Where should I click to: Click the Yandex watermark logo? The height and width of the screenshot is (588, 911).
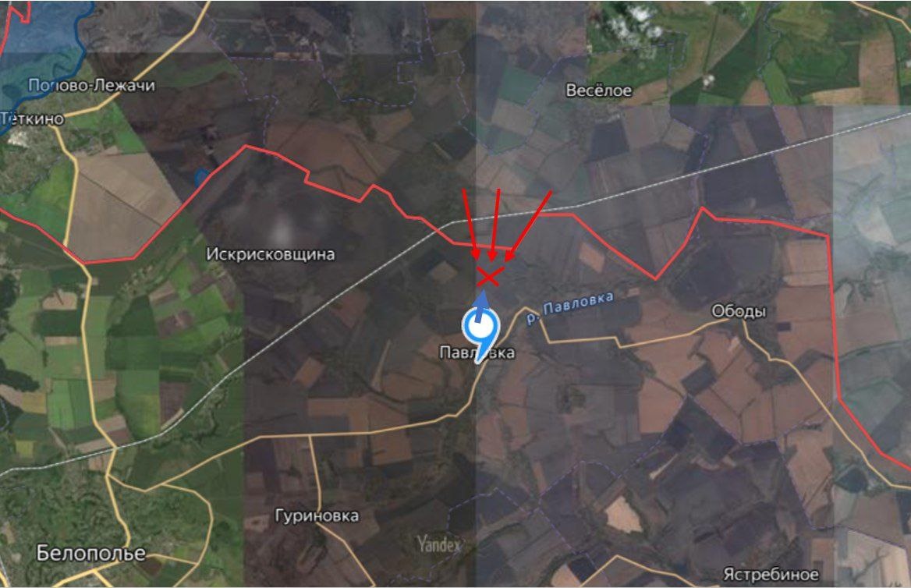click(x=439, y=544)
